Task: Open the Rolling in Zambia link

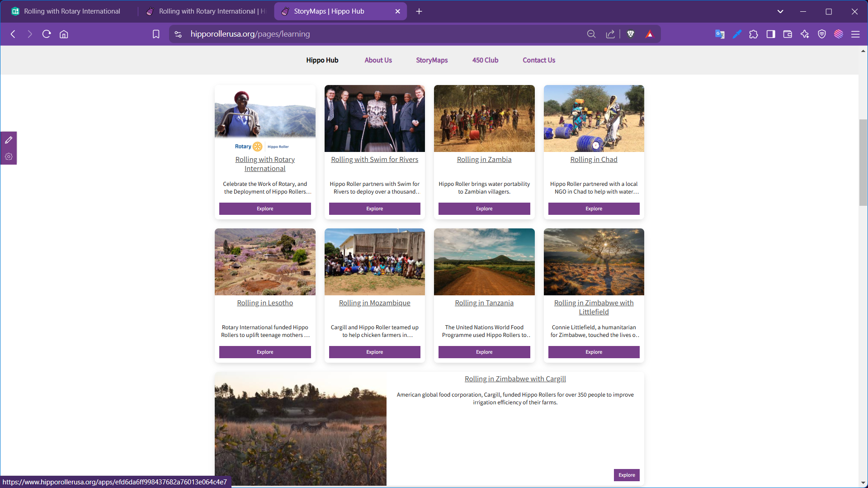Action: (x=484, y=160)
